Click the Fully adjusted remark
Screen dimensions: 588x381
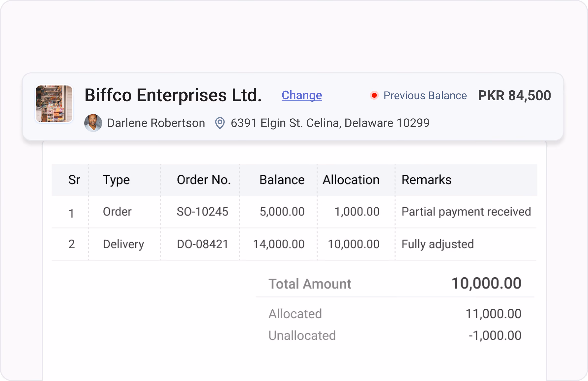438,244
